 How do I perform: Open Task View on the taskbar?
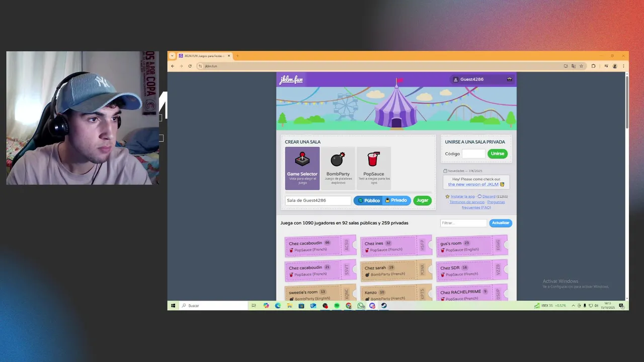point(254,306)
